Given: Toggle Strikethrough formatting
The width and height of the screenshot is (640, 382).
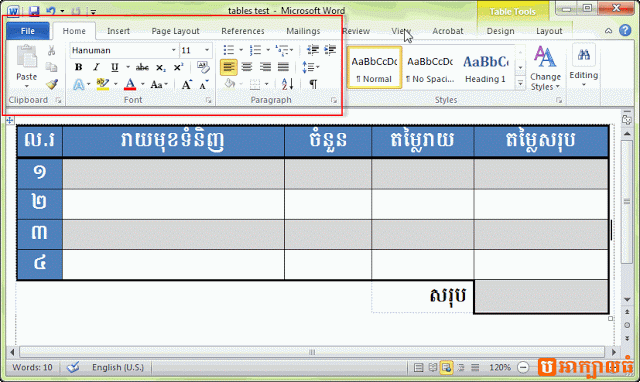Looking at the screenshot, I should tap(142, 67).
